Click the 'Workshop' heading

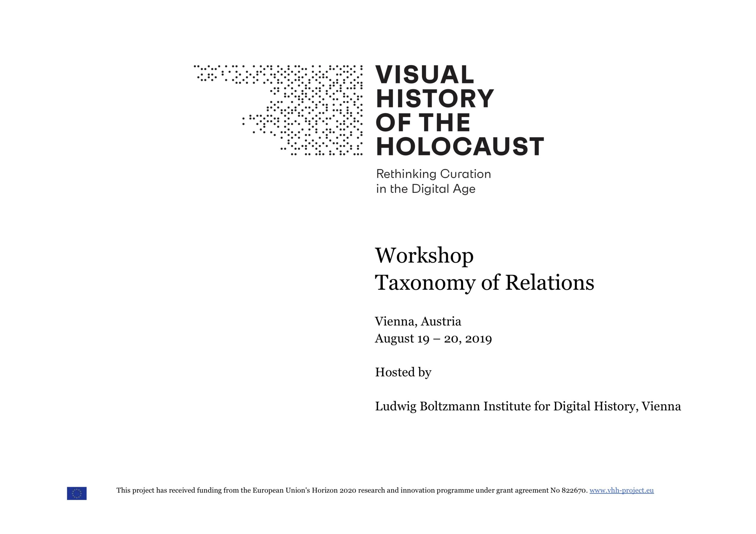[424, 256]
